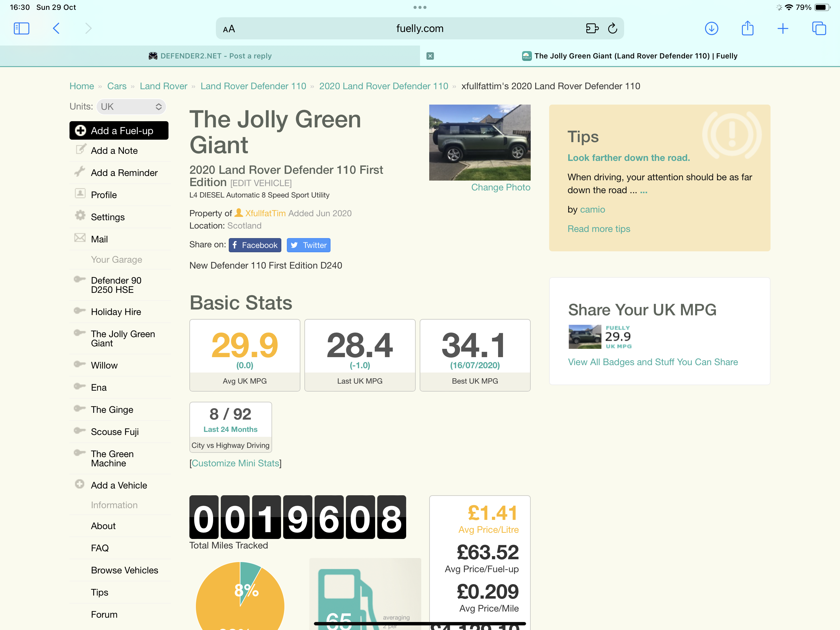Open a new tab with plus icon
Viewport: 840px width, 630px height.
783,29
